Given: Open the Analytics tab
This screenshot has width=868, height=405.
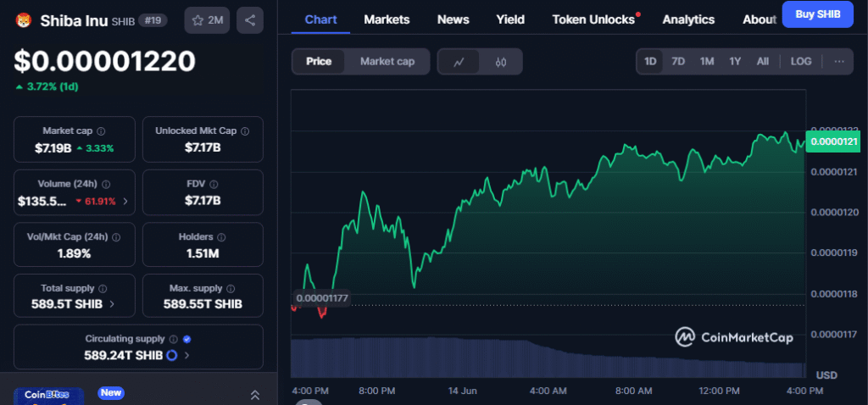Looking at the screenshot, I should click(x=688, y=19).
